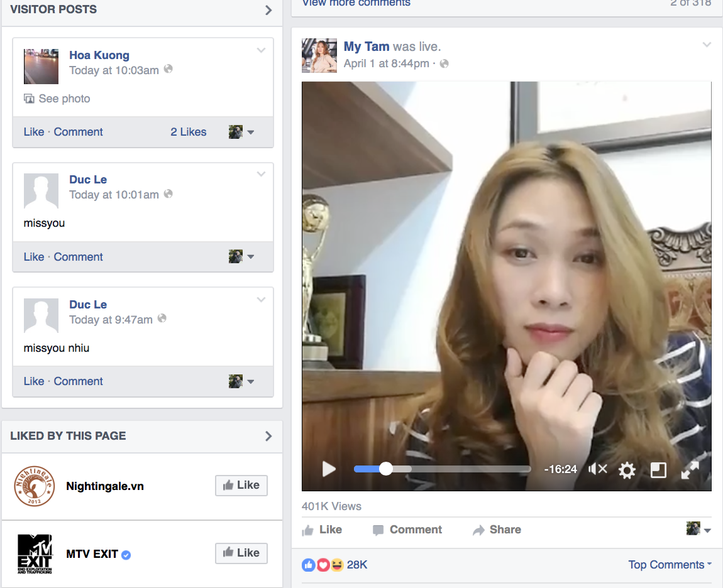
Task: Click the View more comments link
Action: [x=356, y=4]
